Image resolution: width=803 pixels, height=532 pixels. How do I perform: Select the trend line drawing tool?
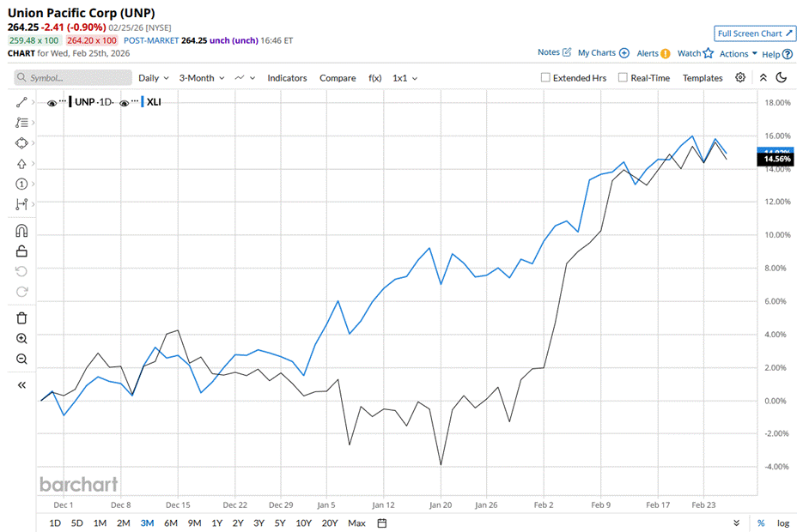coord(21,102)
